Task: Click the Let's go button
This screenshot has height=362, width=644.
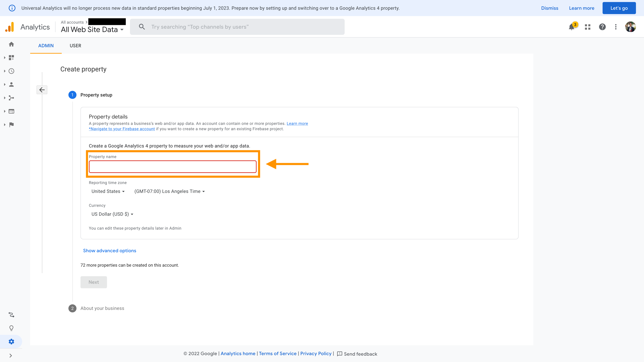Action: pyautogui.click(x=619, y=8)
